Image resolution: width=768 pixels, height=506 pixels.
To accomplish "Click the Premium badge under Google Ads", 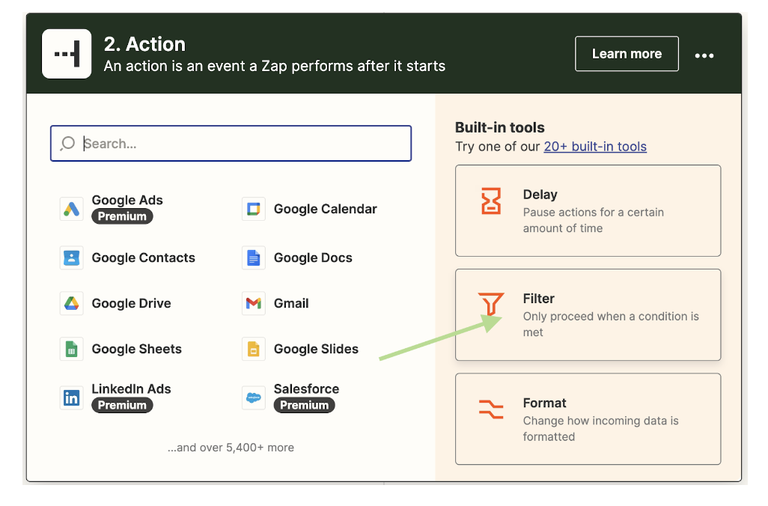I will [122, 216].
